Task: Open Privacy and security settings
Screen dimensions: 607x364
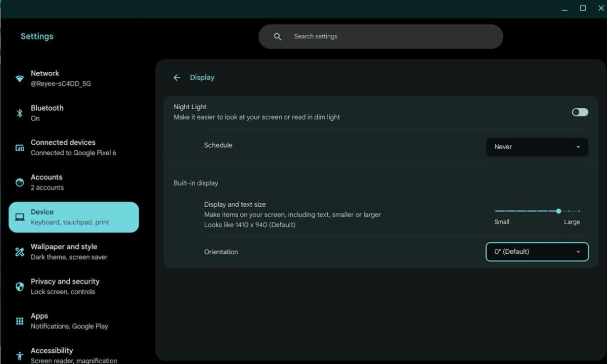Action: [65, 286]
